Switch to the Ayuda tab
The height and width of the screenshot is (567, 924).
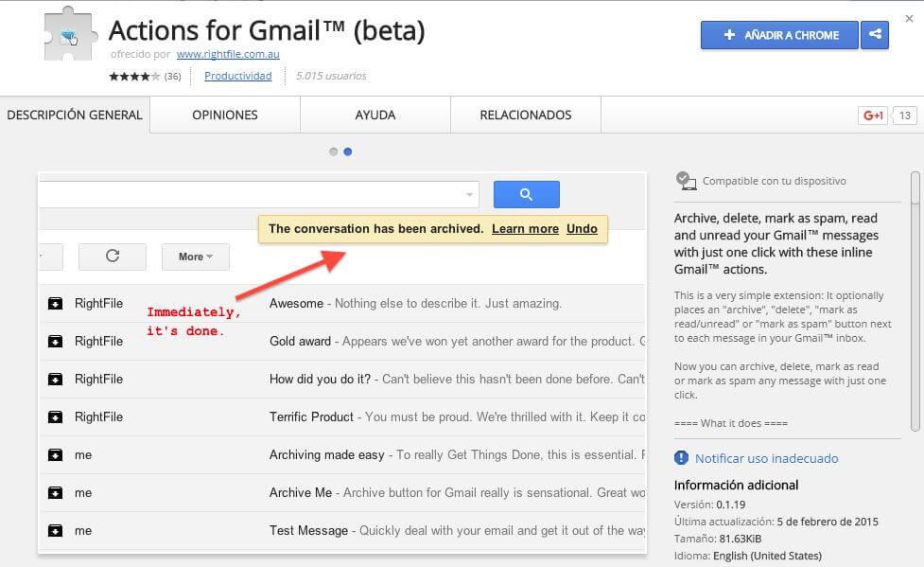click(375, 115)
